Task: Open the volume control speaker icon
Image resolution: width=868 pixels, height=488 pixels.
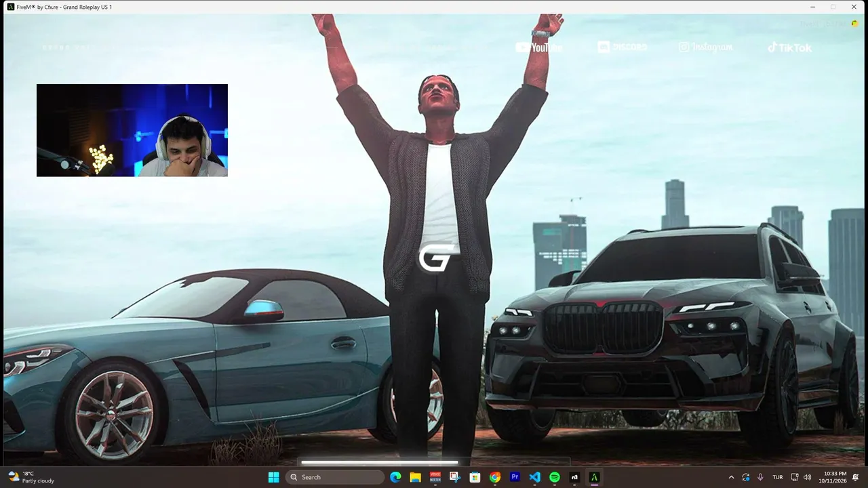Action: (807, 477)
